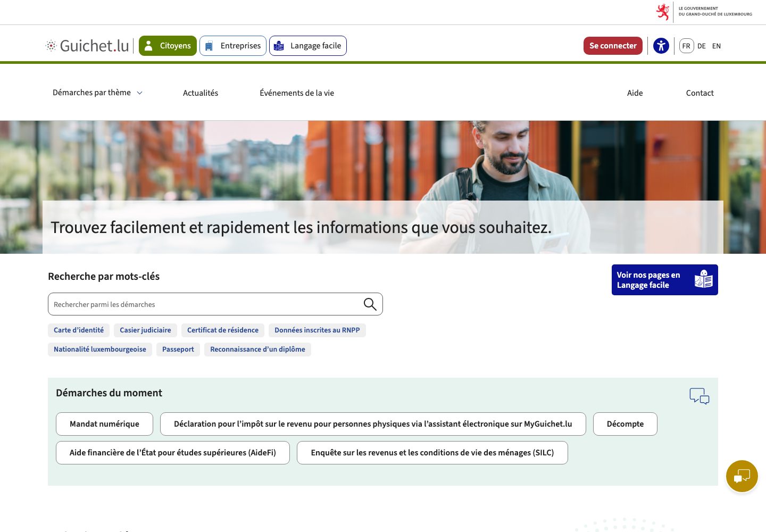Click Voir nos pages en Langage facile

[x=665, y=280]
